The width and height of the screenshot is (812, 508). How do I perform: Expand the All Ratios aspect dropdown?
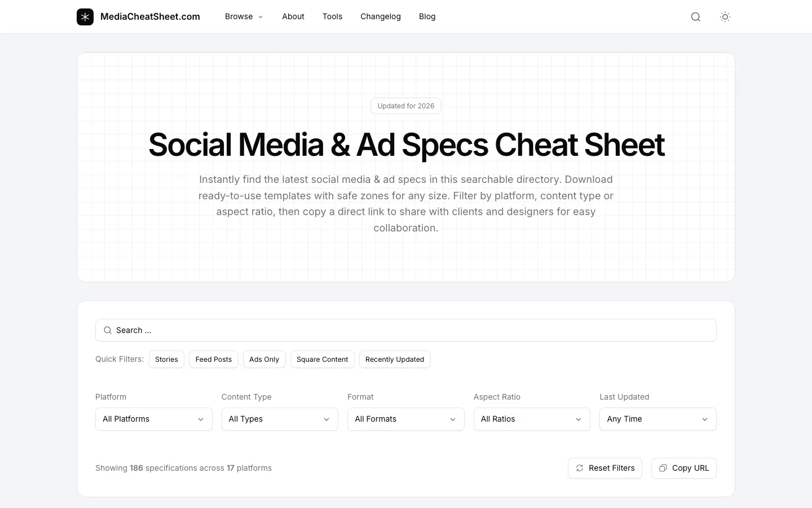[x=531, y=419]
